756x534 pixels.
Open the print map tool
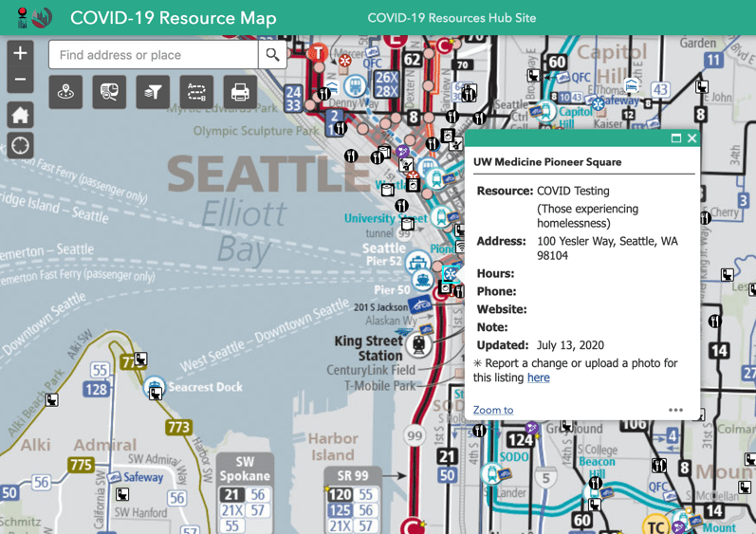pos(240,92)
